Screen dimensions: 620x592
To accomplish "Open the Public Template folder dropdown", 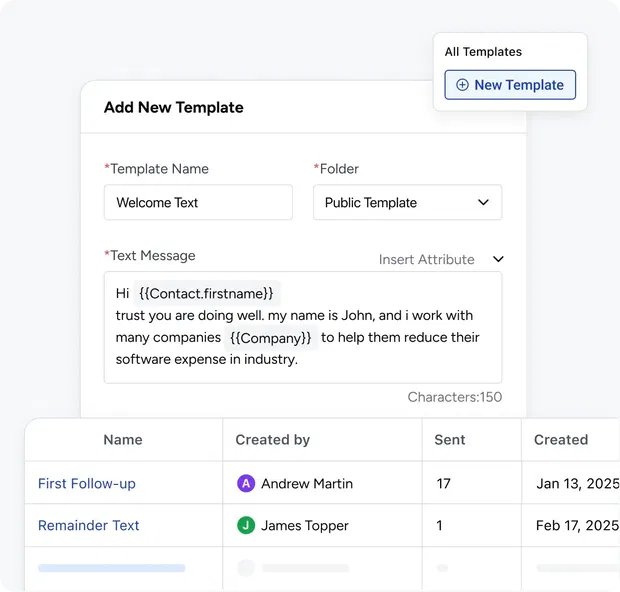I will 407,202.
